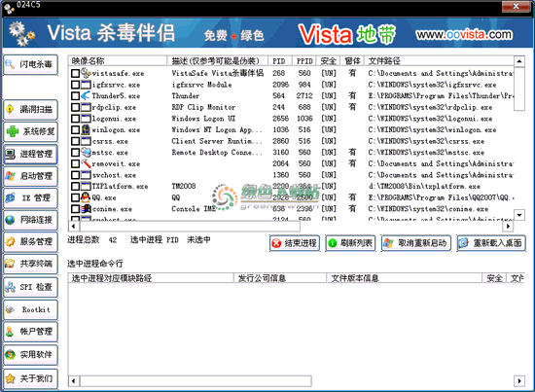Click process list scroll left arrow
This screenshot has height=392, width=535.
[x=74, y=226]
